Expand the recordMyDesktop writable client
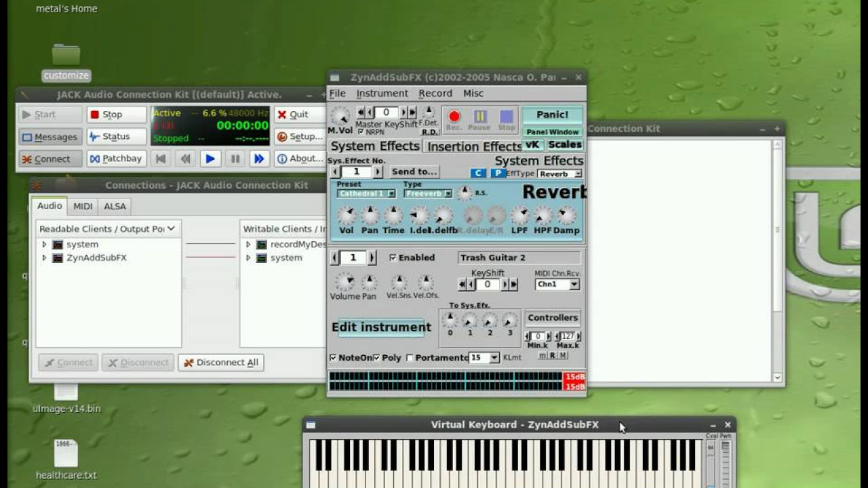The image size is (868, 488). point(248,244)
